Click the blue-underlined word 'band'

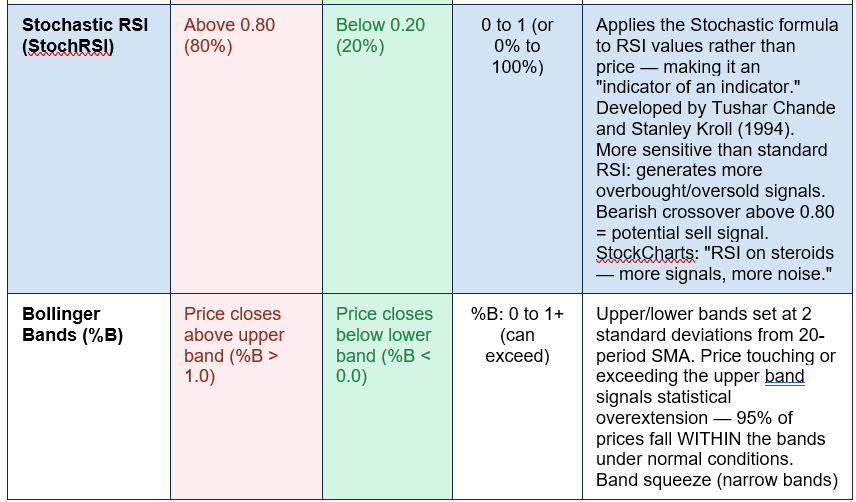(784, 376)
